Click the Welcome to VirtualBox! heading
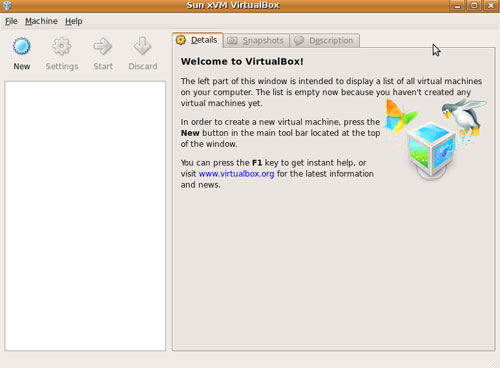 point(242,62)
